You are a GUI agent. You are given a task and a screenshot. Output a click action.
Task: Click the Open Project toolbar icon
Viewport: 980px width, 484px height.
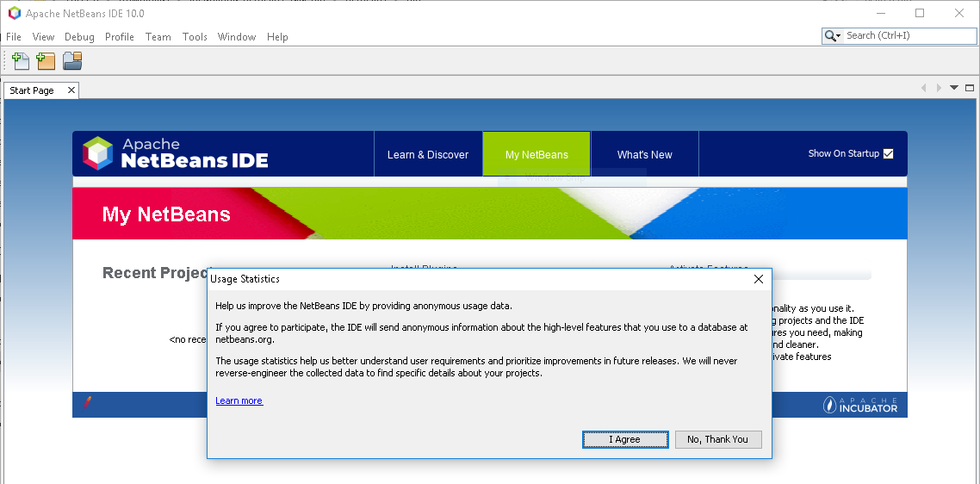click(72, 60)
